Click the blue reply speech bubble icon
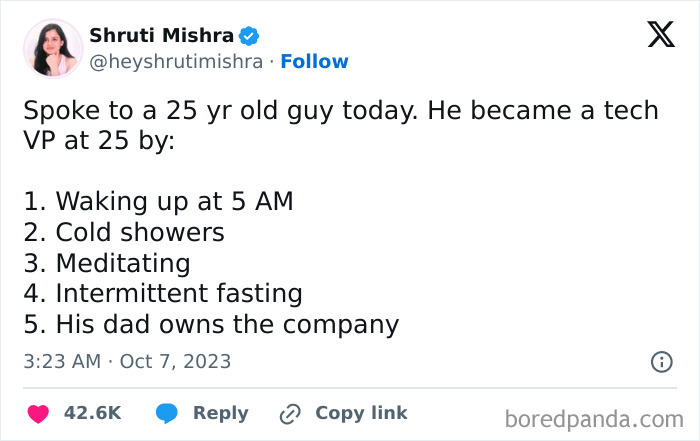Image resolution: width=700 pixels, height=441 pixels. coord(166,413)
